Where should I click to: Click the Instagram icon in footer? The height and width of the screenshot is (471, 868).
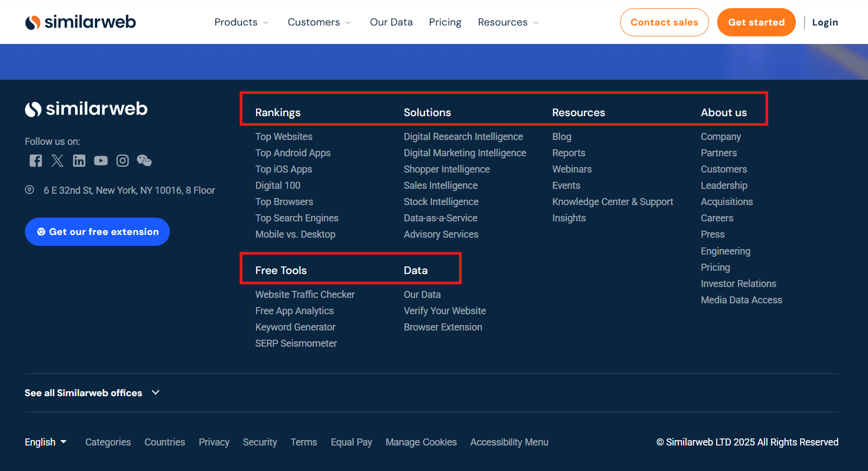tap(123, 161)
